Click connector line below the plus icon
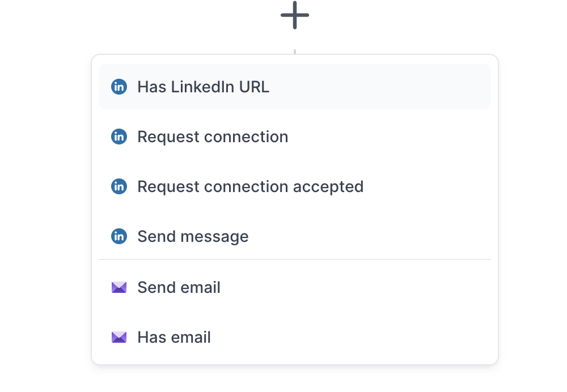 (x=295, y=52)
